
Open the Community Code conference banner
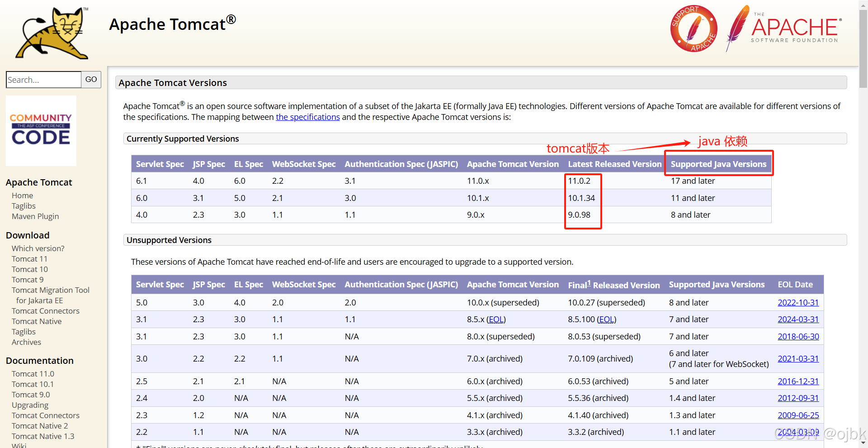41,131
